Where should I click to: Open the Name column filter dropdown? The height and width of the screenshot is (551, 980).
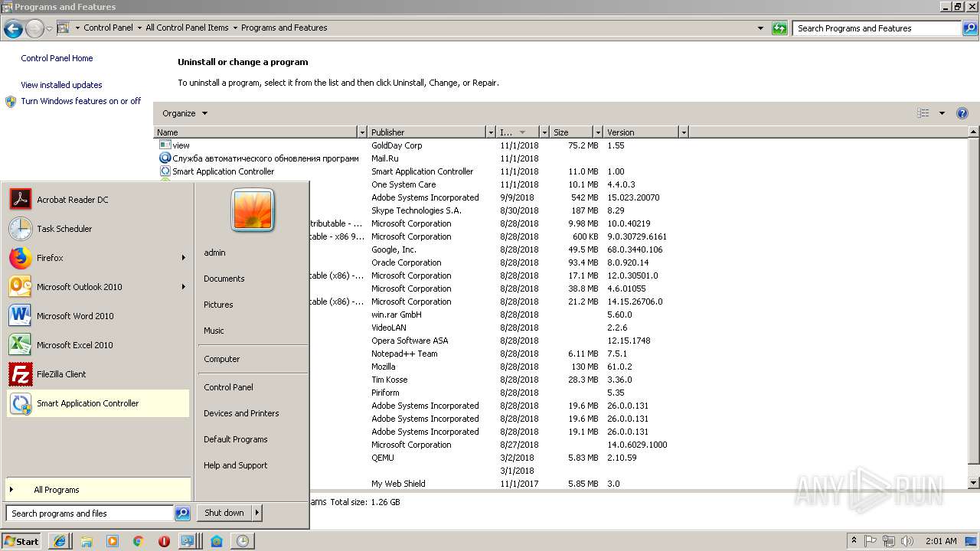[362, 132]
